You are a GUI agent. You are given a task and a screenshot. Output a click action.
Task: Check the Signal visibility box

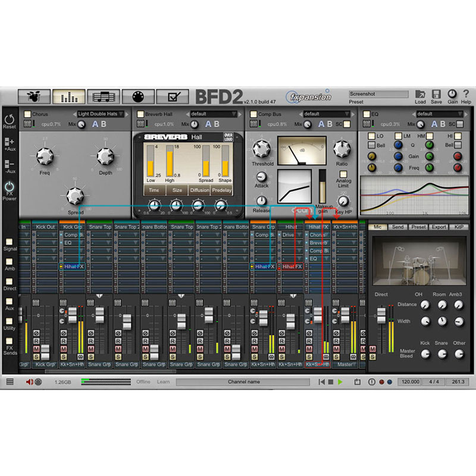[10, 240]
